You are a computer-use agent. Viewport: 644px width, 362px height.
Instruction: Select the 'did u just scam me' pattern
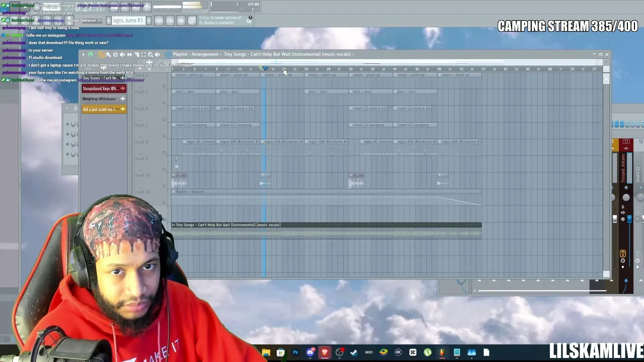click(x=104, y=109)
